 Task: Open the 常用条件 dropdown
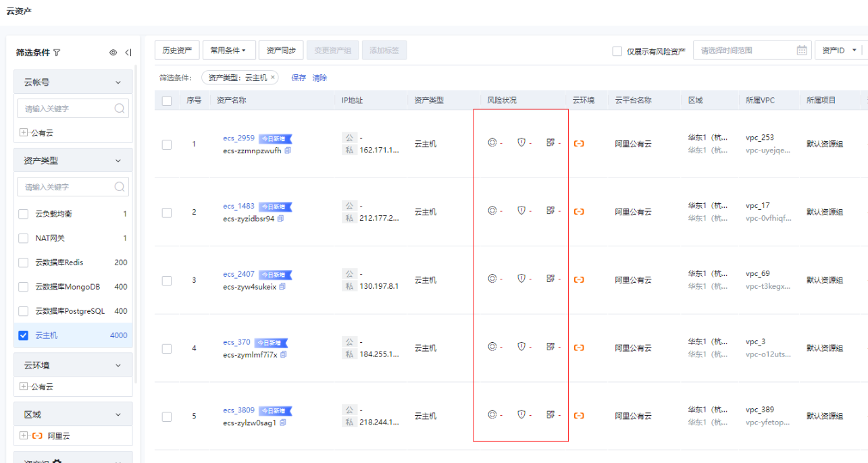[x=228, y=50]
